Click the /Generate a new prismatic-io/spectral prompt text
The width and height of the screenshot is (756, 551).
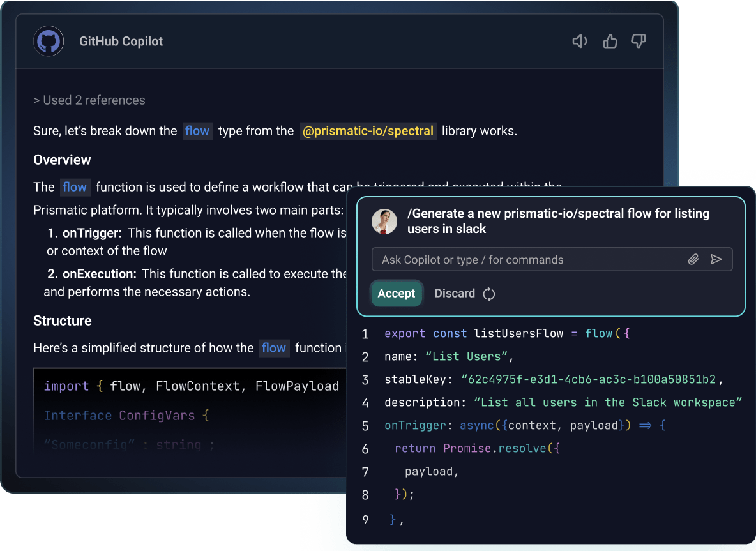coord(558,222)
